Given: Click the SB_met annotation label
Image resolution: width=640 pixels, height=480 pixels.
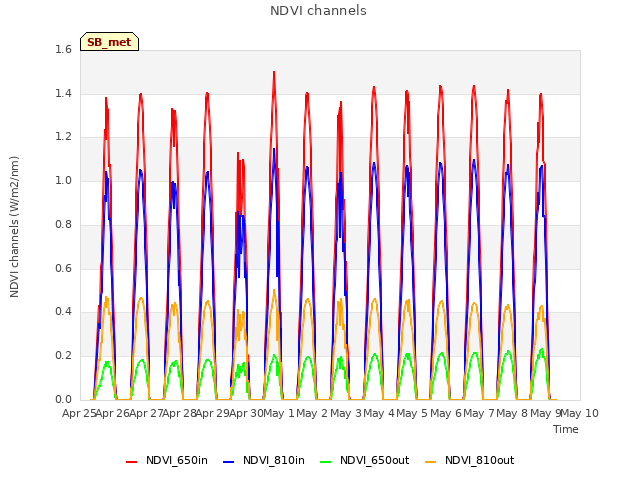Looking at the screenshot, I should click(x=109, y=42).
